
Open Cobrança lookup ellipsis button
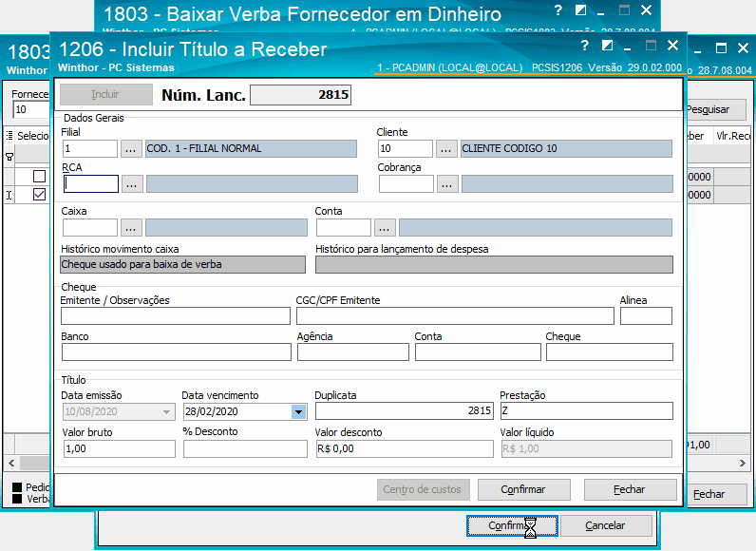pos(447,183)
